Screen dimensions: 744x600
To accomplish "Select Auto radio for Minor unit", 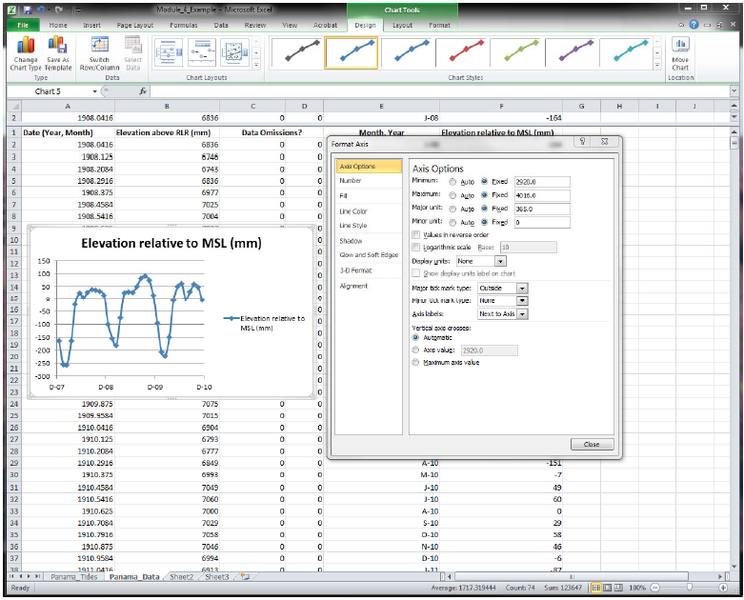I will (x=453, y=222).
